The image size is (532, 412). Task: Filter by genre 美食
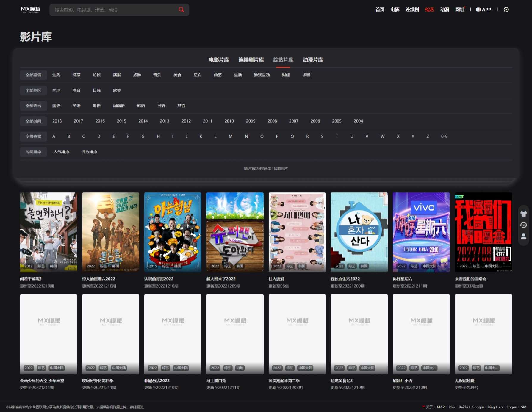177,75
